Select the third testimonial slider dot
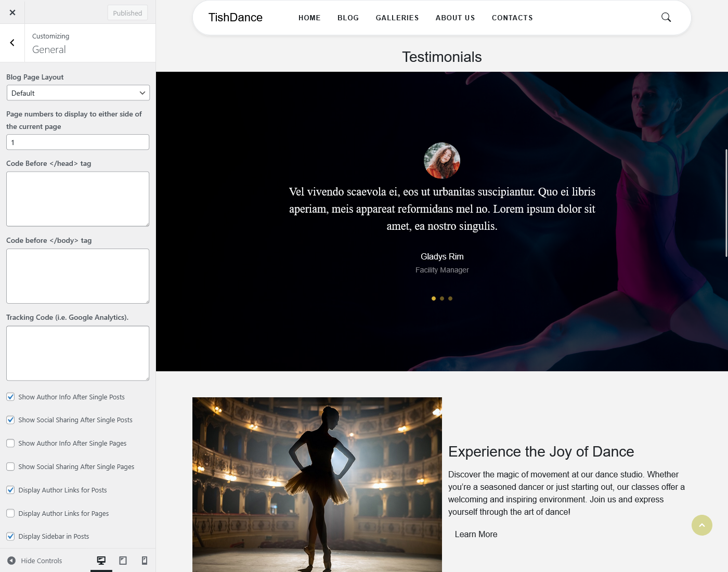 pyautogui.click(x=450, y=298)
